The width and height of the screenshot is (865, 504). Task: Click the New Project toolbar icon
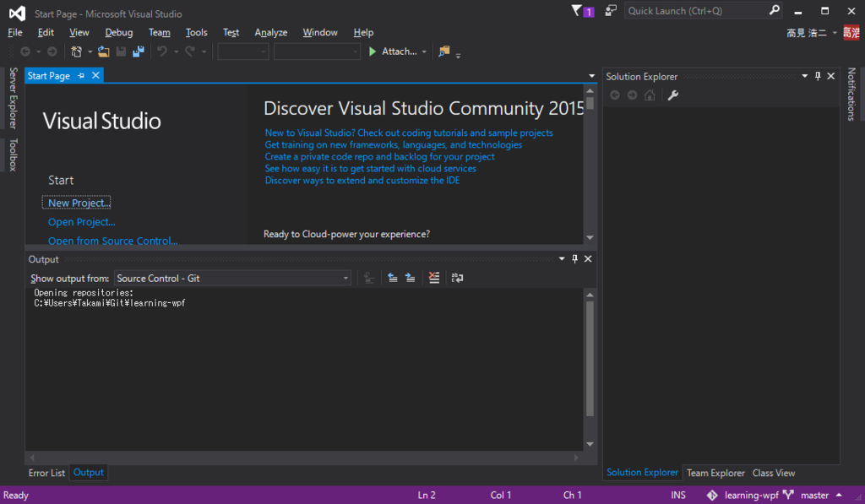point(77,51)
